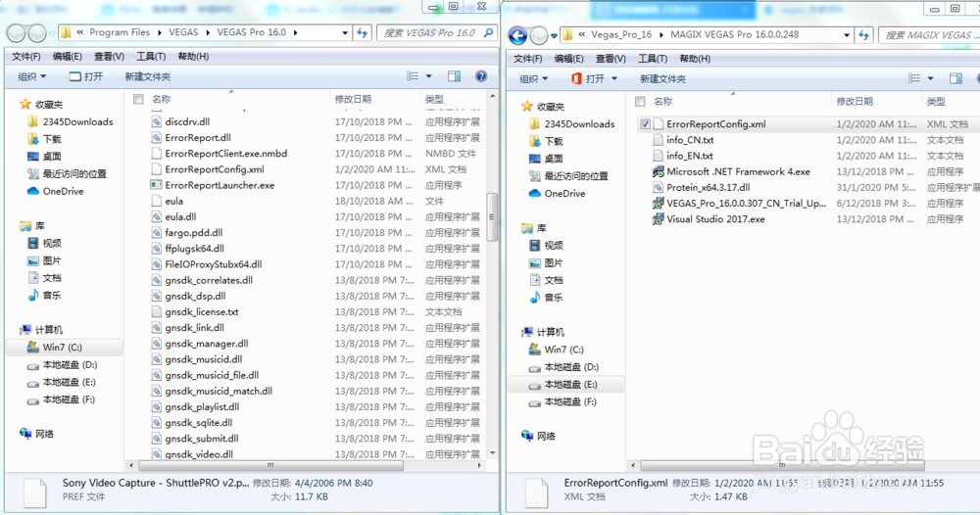Click back arrow in right MAGIX VEGAS window

point(517,35)
